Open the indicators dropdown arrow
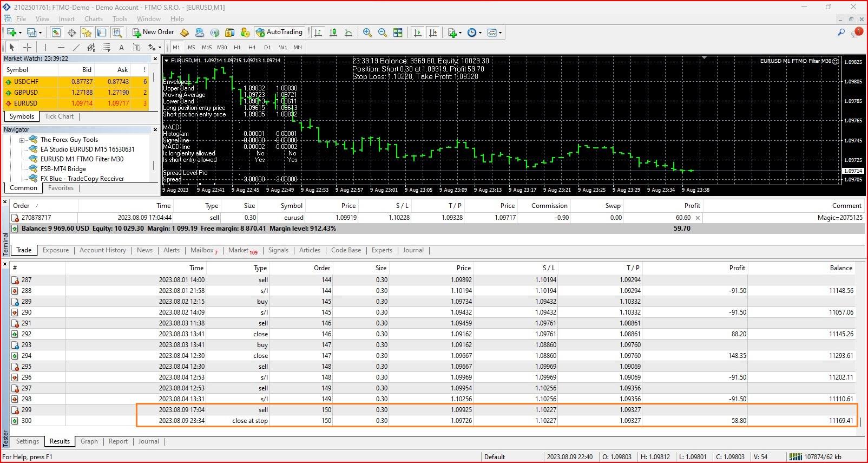Viewport: 868px width, 463px height. tap(461, 32)
